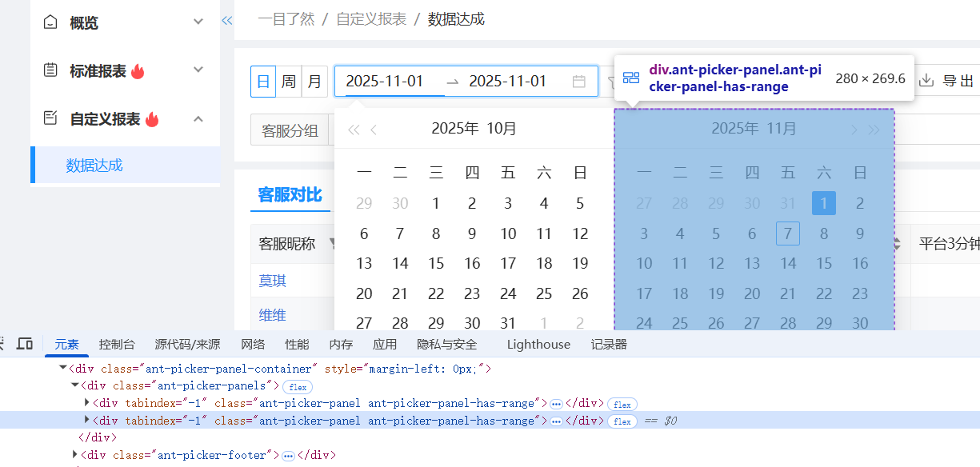Collapse the sidebar with double-chevron icon
Viewport: 980px width, 467px height.
click(x=227, y=21)
